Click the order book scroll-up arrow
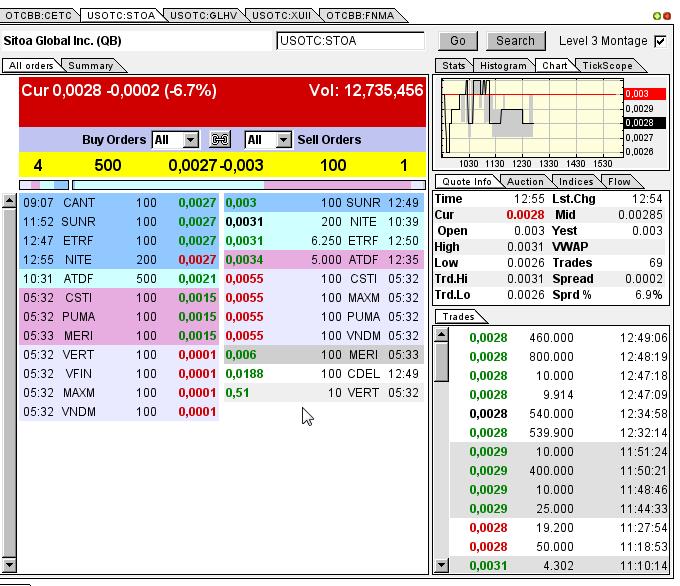This screenshot has width=680, height=586. click(x=10, y=201)
